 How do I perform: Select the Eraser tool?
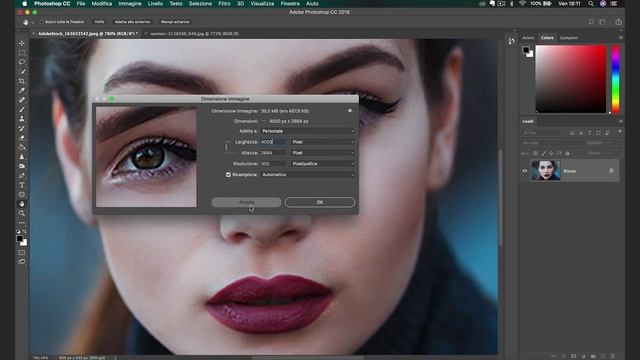pyautogui.click(x=22, y=138)
